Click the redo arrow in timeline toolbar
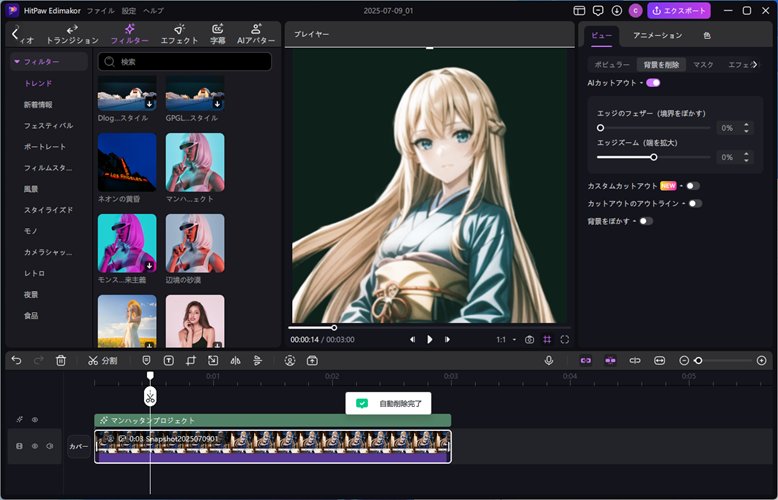Viewport: 778px width, 500px height. click(39, 361)
